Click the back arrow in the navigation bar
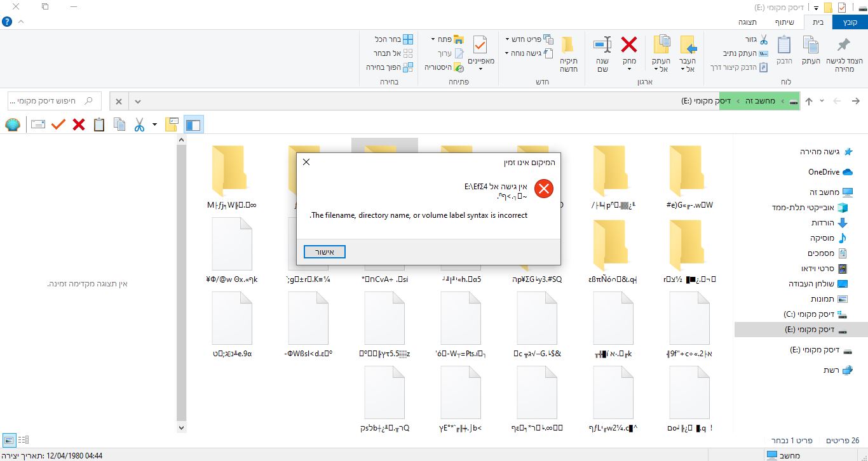 click(x=855, y=101)
